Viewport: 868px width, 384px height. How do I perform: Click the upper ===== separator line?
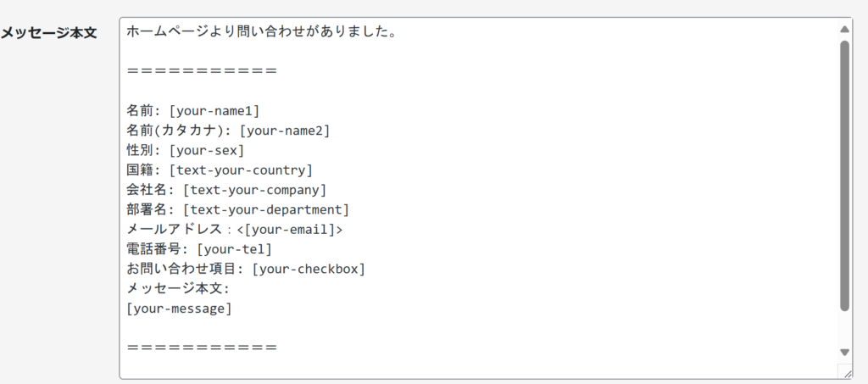tap(202, 71)
